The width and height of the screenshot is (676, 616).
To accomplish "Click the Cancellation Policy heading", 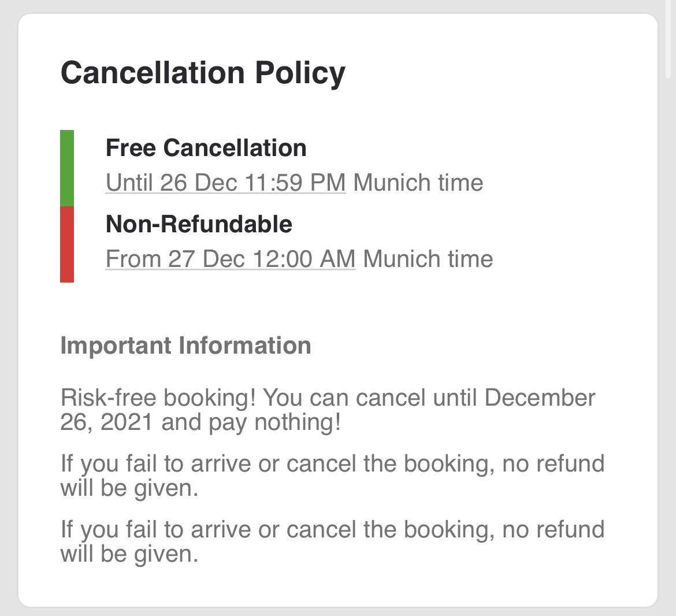I will click(203, 73).
